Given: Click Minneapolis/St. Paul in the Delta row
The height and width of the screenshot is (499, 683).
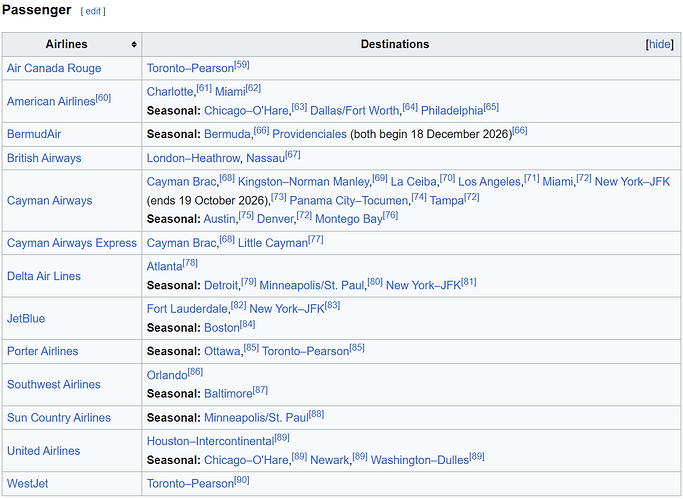Looking at the screenshot, I should pyautogui.click(x=312, y=286).
